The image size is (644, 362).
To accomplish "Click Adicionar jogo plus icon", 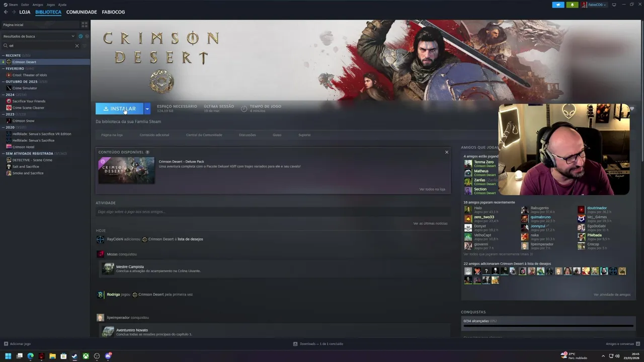I will pos(6,344).
